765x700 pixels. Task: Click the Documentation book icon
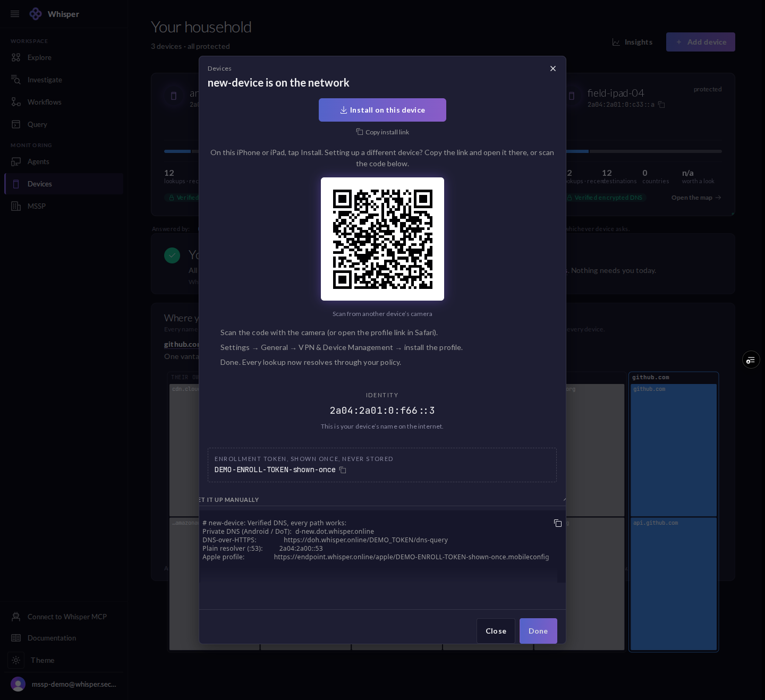[x=16, y=638]
